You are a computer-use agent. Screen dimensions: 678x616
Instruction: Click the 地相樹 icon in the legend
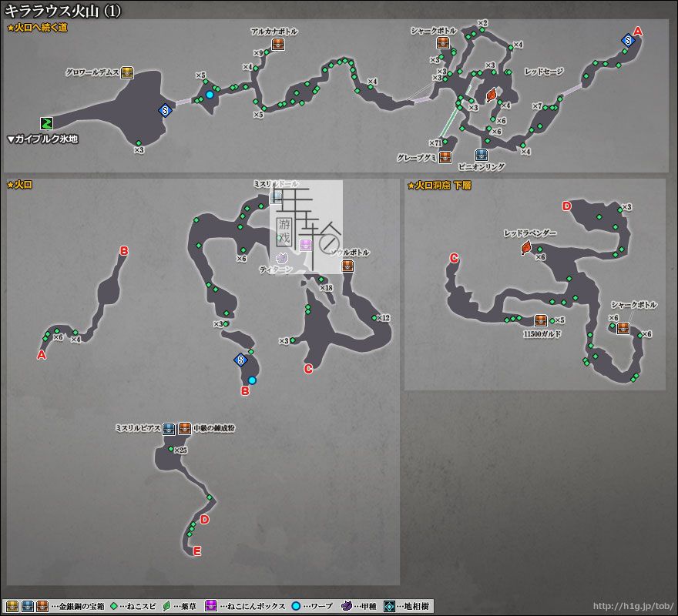click(389, 606)
